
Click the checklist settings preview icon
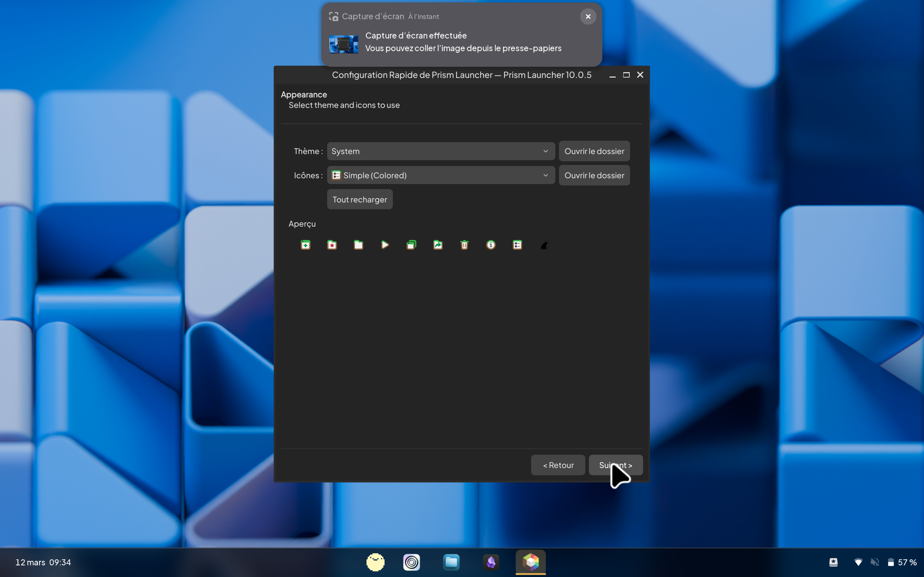tap(517, 245)
